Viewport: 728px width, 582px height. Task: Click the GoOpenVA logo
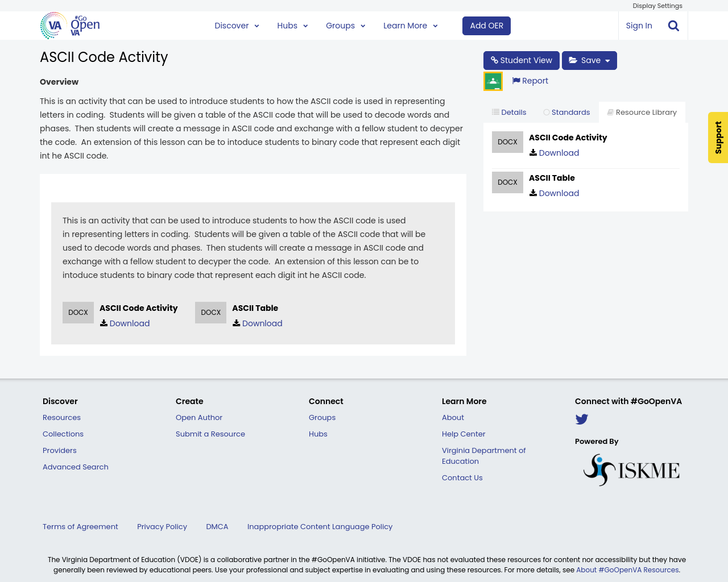pos(69,24)
